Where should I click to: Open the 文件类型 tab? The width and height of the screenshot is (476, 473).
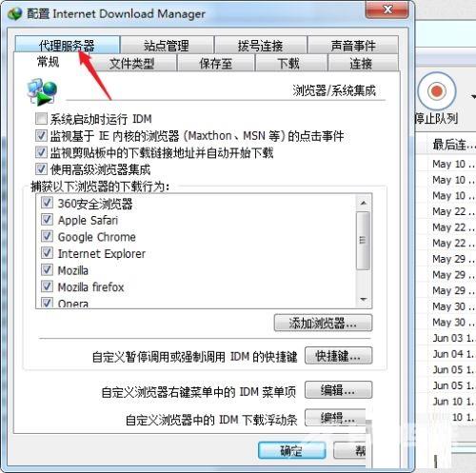[x=132, y=63]
